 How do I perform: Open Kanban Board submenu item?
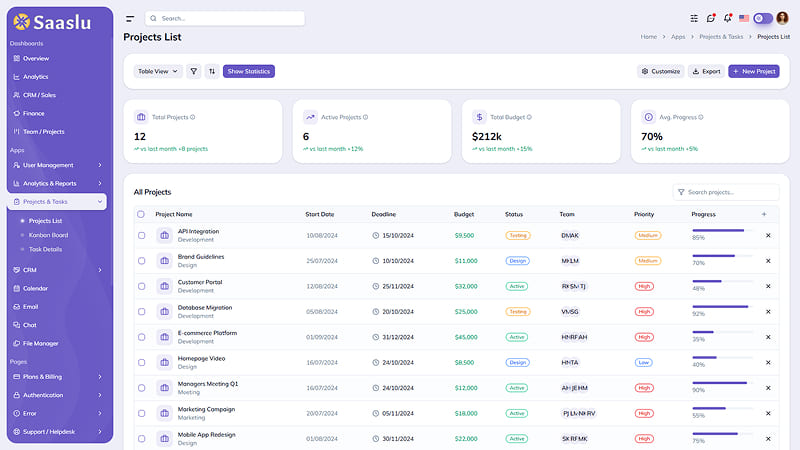click(x=48, y=235)
